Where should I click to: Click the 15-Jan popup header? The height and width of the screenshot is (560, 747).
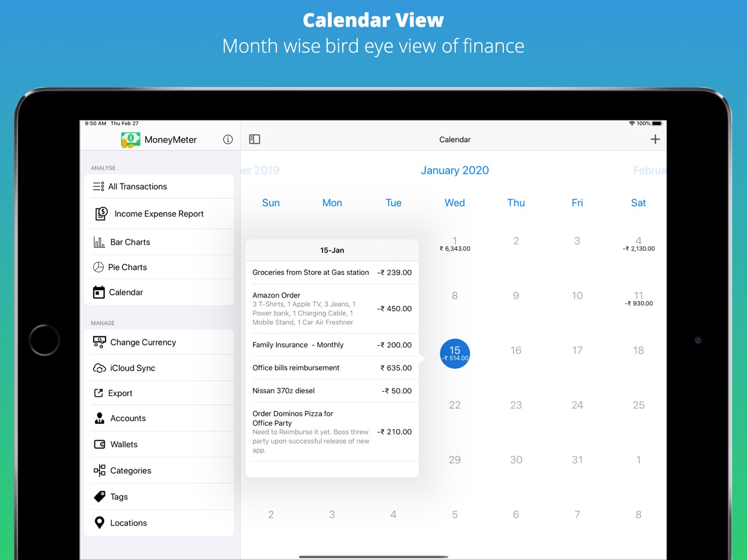click(332, 250)
